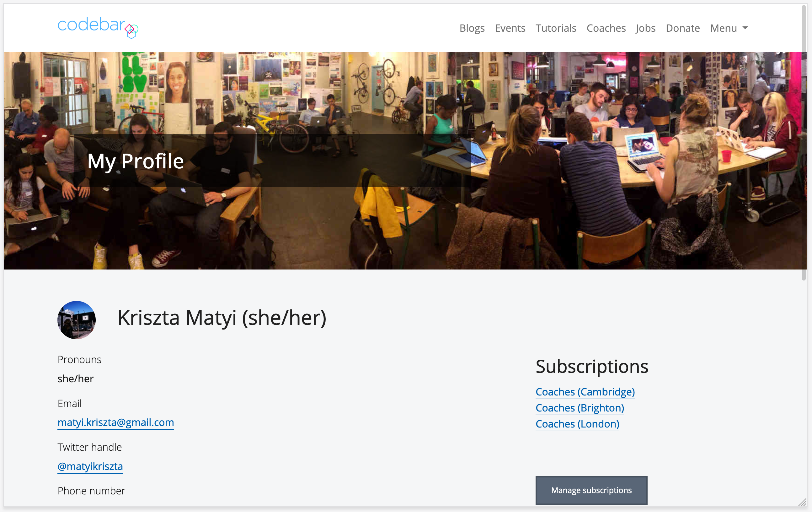Expand the Menu dropdown arrow
The height and width of the screenshot is (512, 812).
click(x=745, y=28)
